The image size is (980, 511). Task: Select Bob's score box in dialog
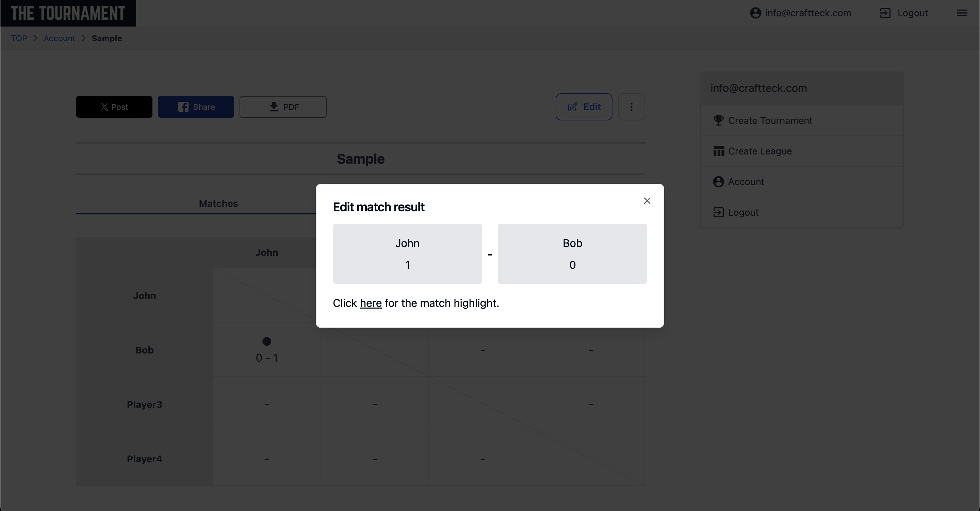[x=572, y=254]
